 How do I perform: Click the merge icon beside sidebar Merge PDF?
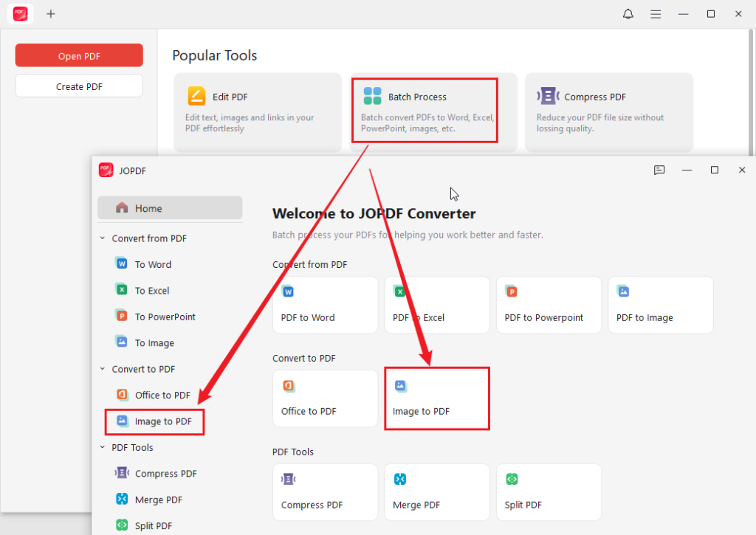tap(122, 499)
